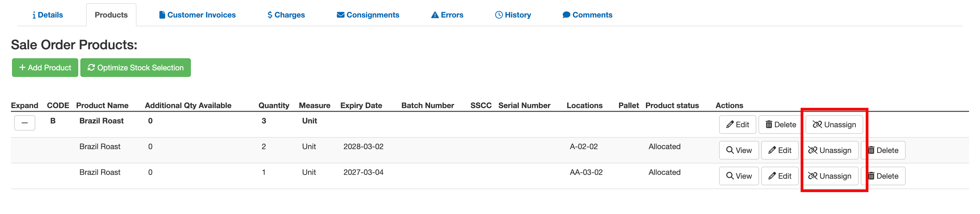View the History tab
980x214 pixels.
click(513, 15)
